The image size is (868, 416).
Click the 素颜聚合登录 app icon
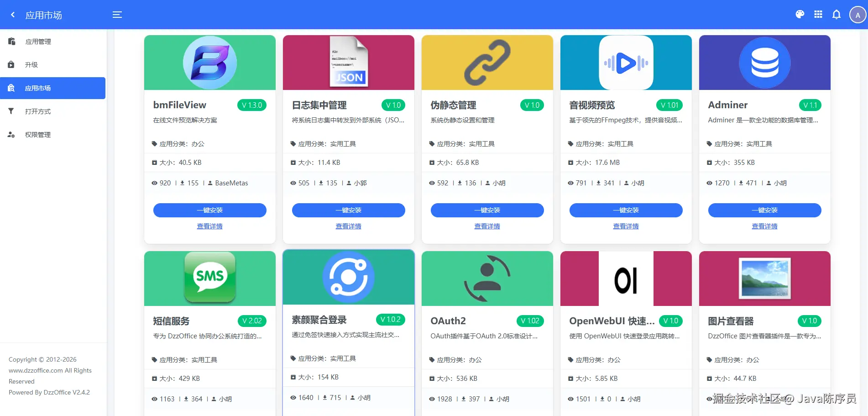349,277
